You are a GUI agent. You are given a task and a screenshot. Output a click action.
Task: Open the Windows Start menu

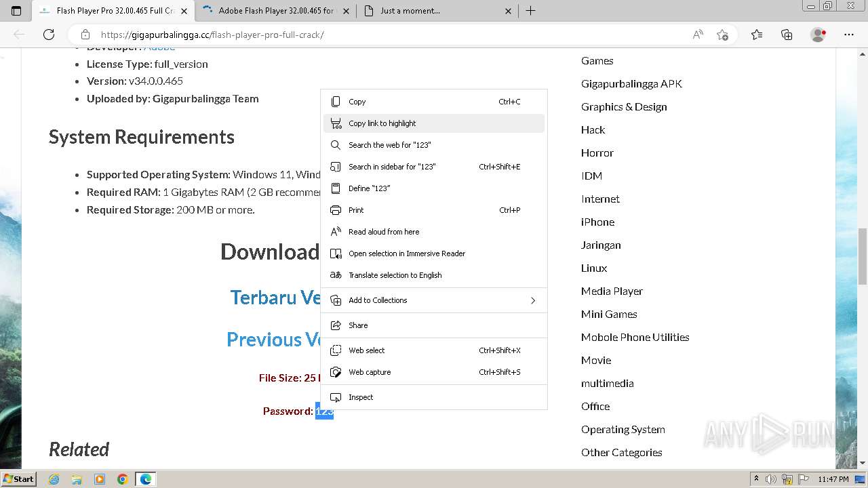tap(18, 479)
